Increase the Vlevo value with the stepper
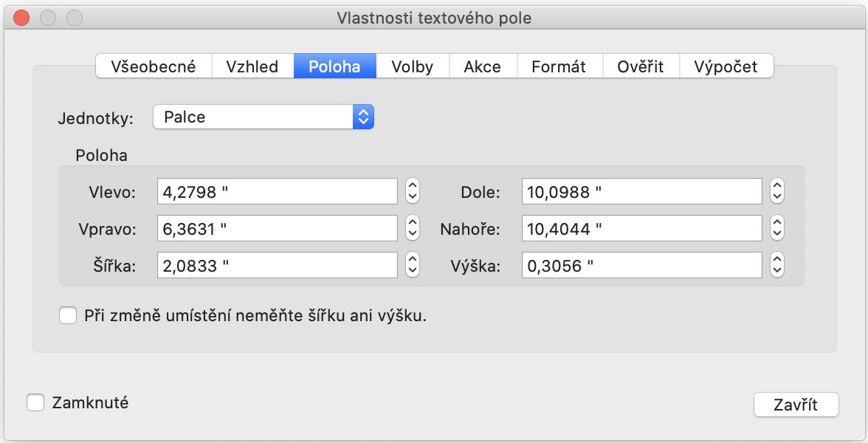Image resolution: width=868 pixels, height=443 pixels. tap(412, 186)
